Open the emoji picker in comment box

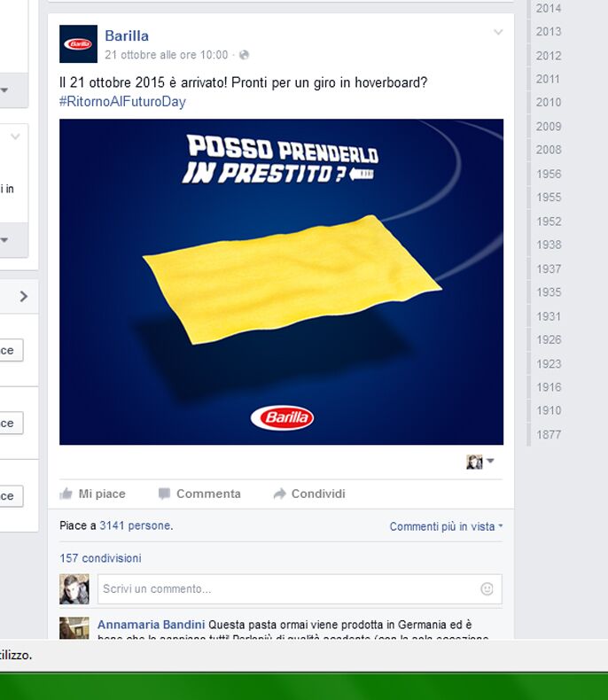click(x=487, y=589)
